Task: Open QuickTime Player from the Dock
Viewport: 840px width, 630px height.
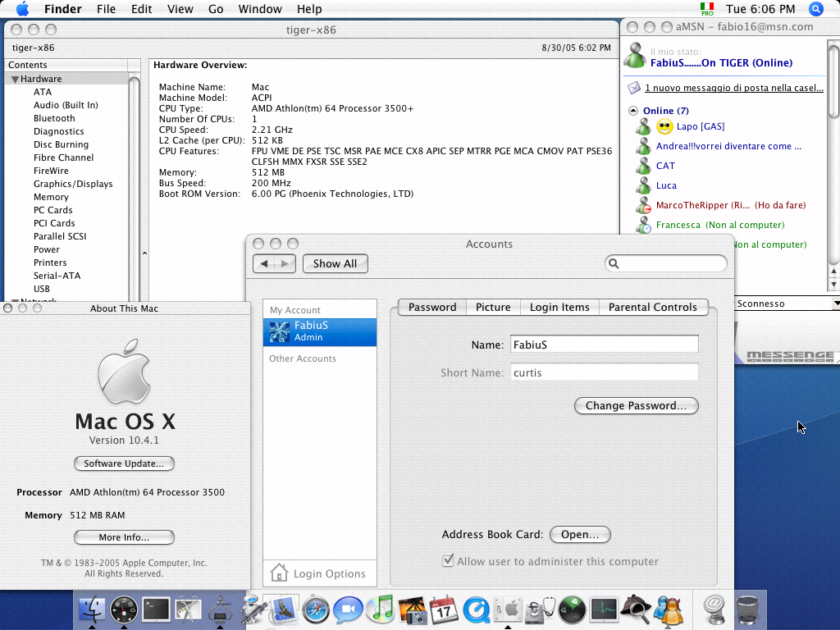Action: pyautogui.click(x=476, y=609)
